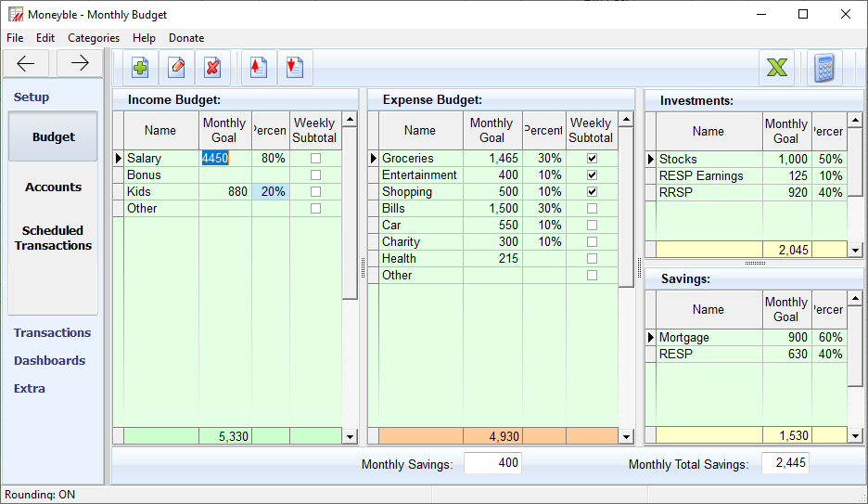Click the Salary monthly goal 4450 cell
Screen dimensions: 868x504
point(225,159)
